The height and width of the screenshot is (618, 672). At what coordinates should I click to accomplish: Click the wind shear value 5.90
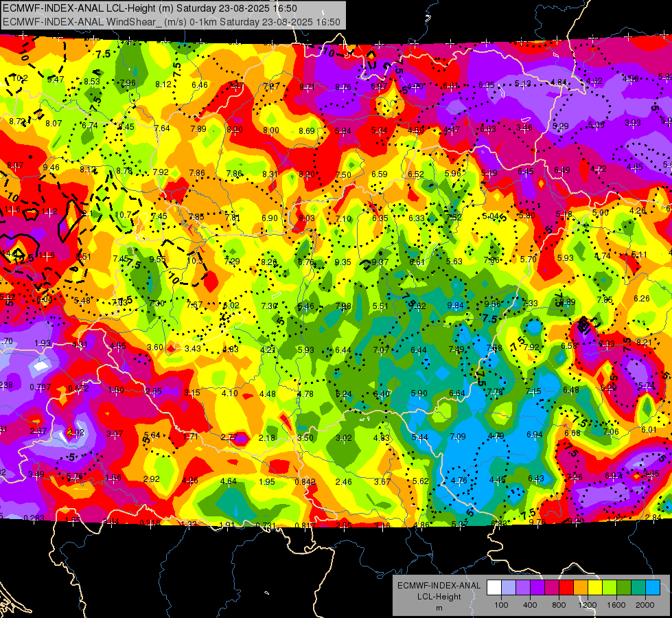[x=419, y=393]
